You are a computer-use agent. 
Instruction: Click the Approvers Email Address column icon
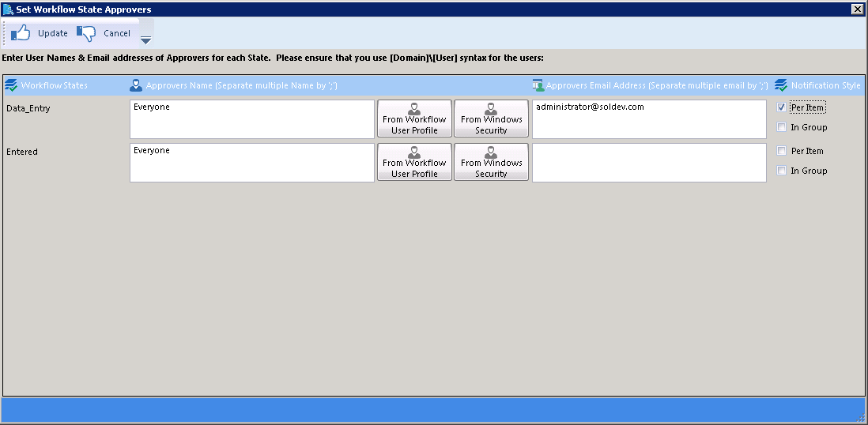538,85
